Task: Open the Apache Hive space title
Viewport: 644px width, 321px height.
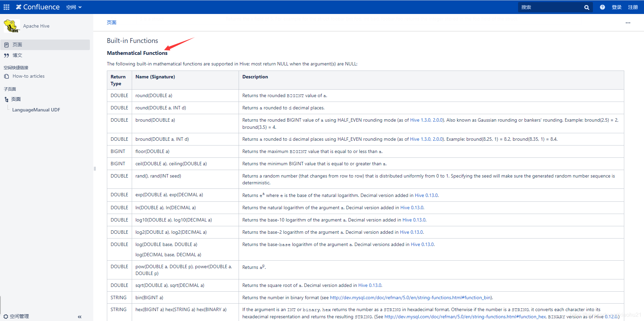Action: pyautogui.click(x=36, y=26)
